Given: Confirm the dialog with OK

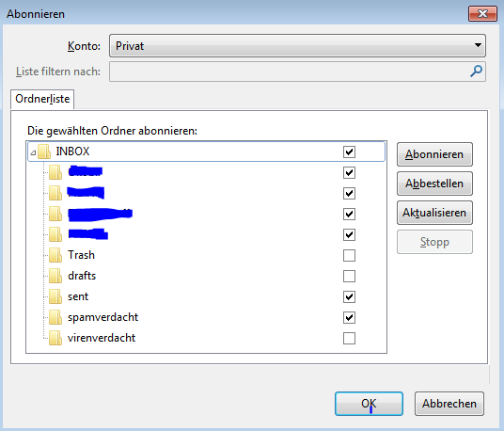Looking at the screenshot, I should click(369, 404).
